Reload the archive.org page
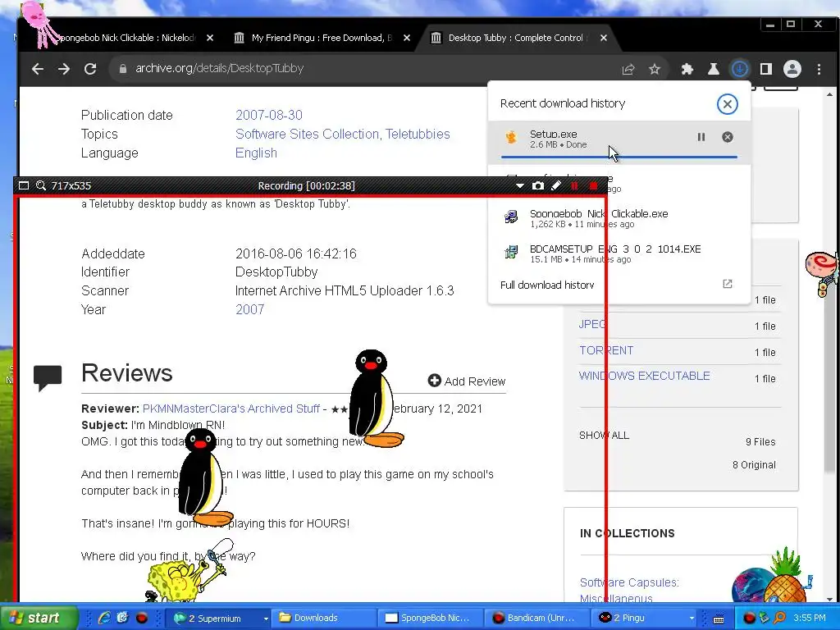This screenshot has height=630, width=840. tap(90, 69)
